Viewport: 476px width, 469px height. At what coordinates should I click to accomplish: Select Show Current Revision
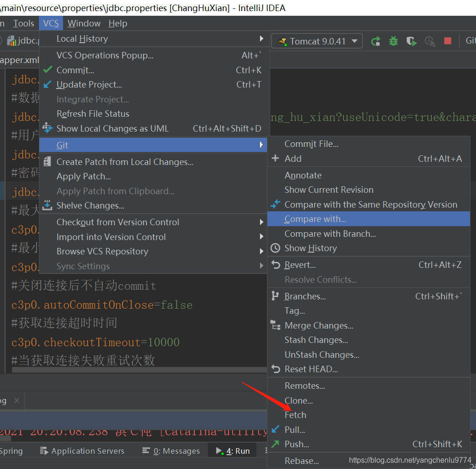tap(369, 190)
